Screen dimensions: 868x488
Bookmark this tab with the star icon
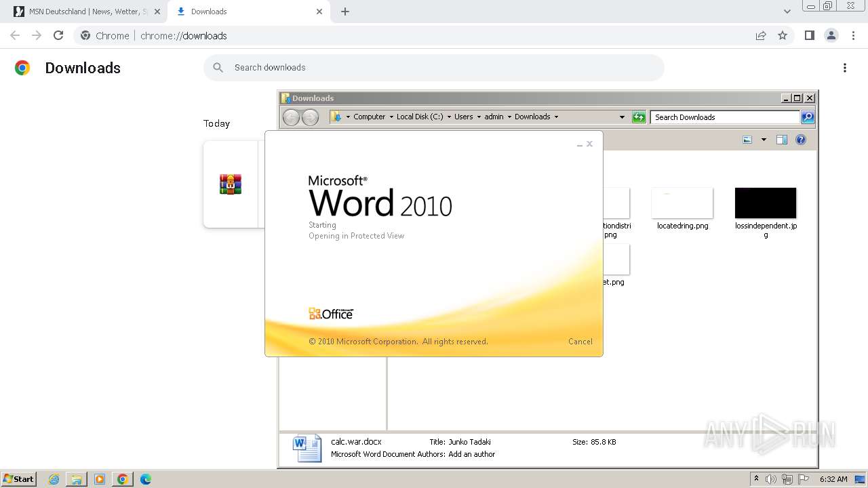point(783,35)
